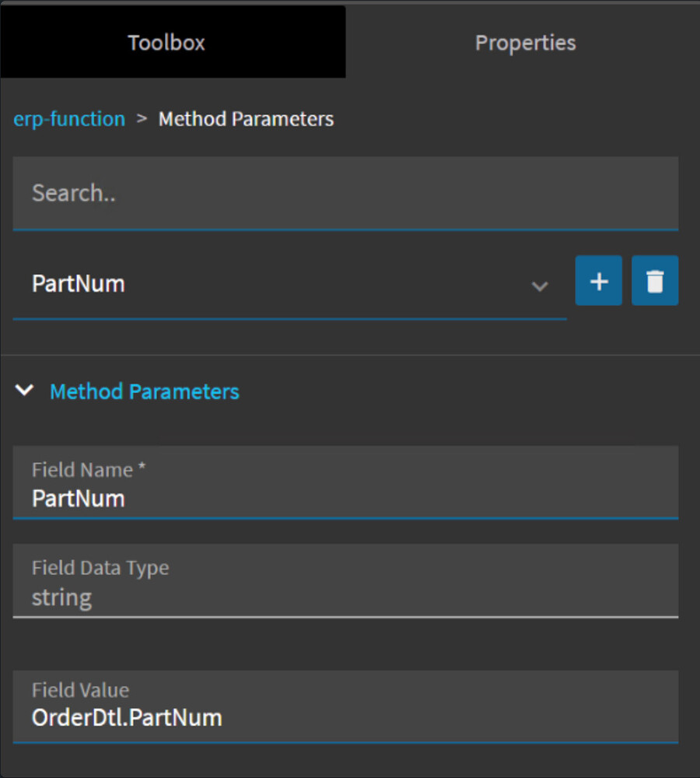Click the Method Parameters heading text

pos(144,391)
